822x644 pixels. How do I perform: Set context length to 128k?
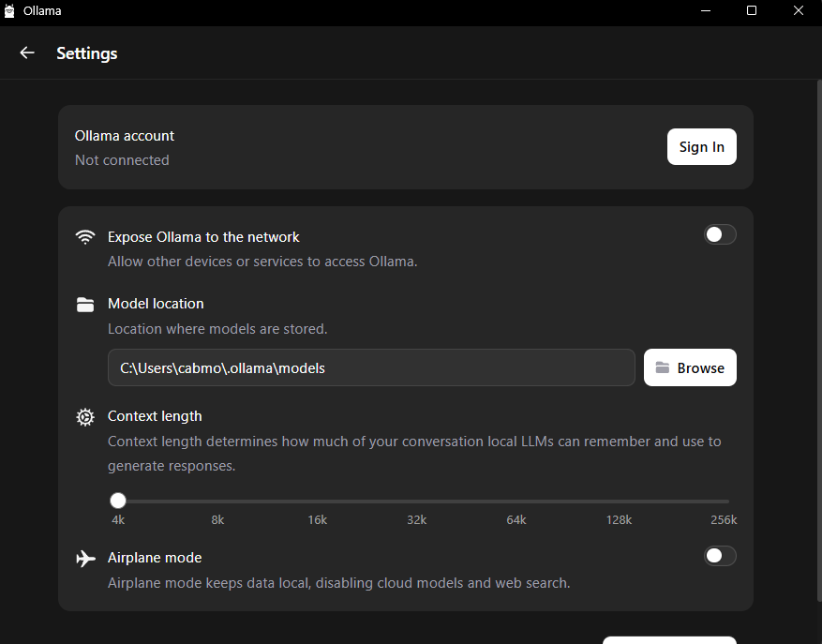(619, 502)
